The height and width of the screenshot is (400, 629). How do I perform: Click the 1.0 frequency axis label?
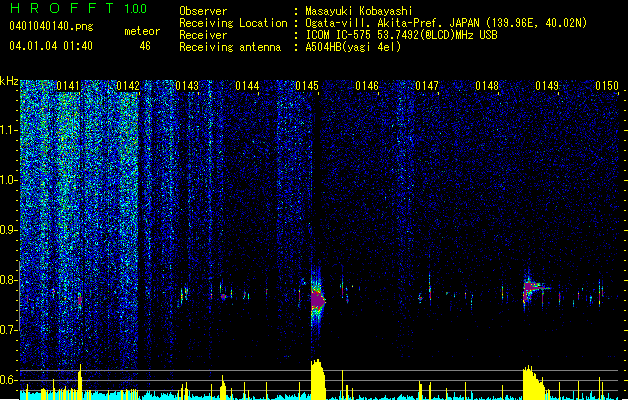pyautogui.click(x=8, y=180)
